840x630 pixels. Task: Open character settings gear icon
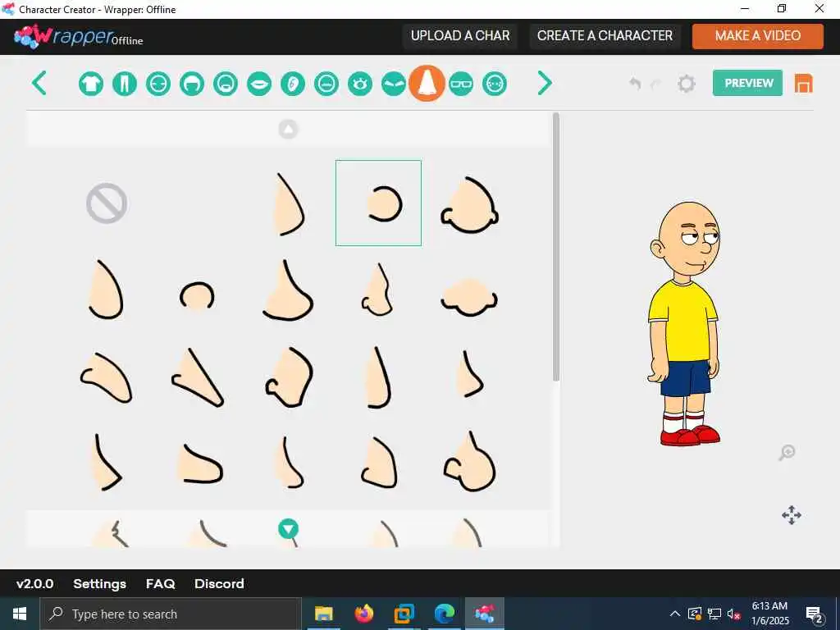point(687,84)
